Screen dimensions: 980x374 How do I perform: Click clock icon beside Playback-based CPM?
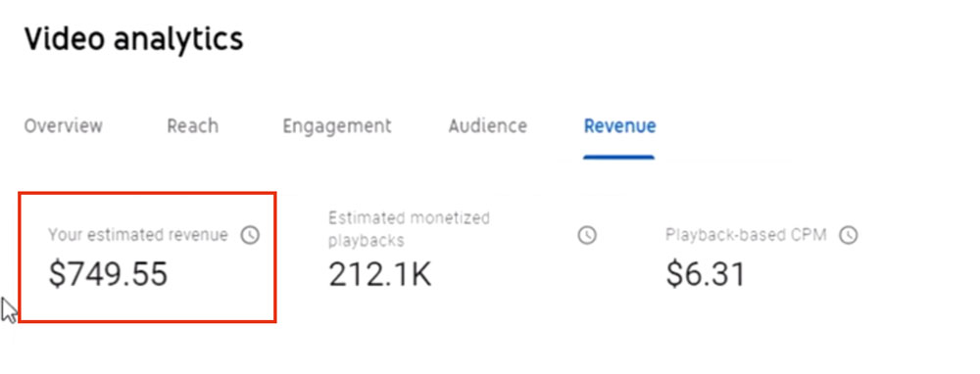pyautogui.click(x=848, y=235)
